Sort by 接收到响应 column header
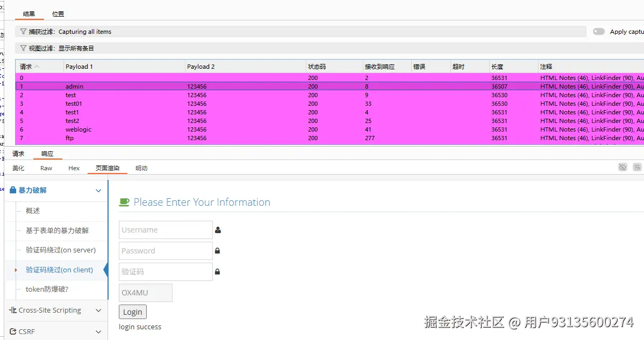644x340 pixels. click(387, 67)
